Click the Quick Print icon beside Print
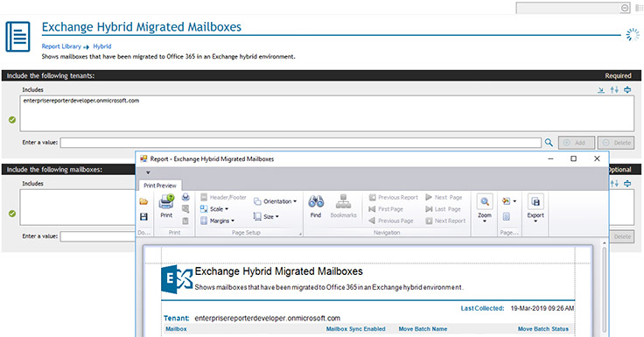644x337 pixels. (x=185, y=197)
